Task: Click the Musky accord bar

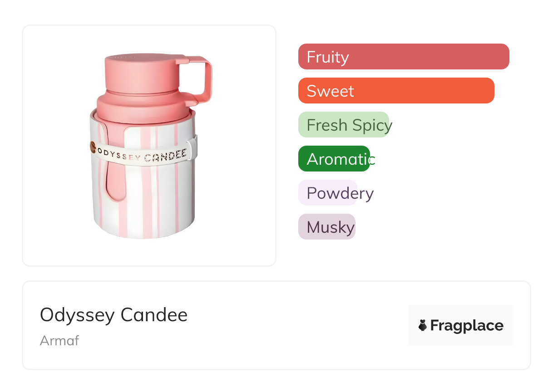Action: pyautogui.click(x=327, y=227)
